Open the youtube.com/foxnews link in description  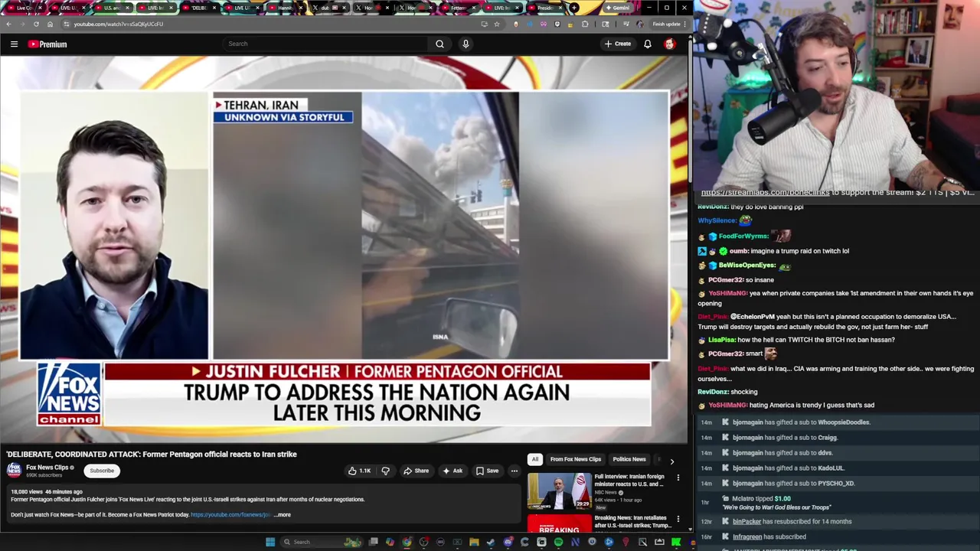point(230,515)
